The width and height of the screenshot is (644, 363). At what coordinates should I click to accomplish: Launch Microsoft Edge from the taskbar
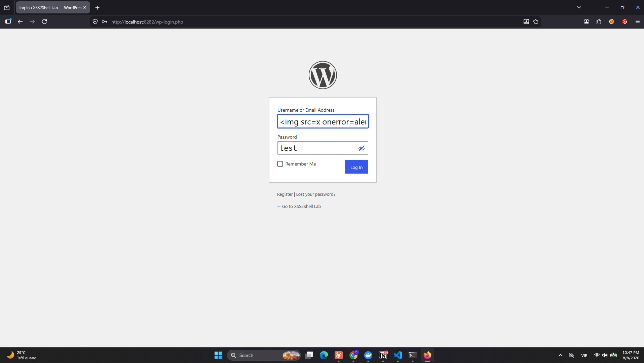[x=324, y=355]
